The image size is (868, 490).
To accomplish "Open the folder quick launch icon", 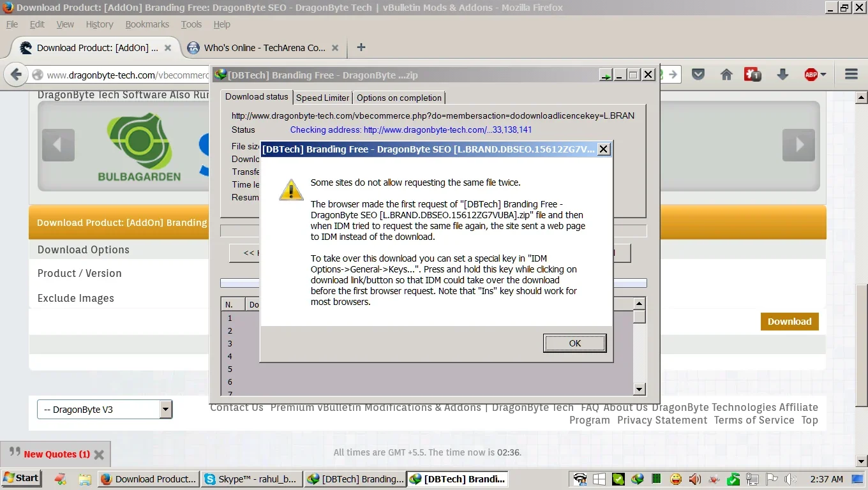I will click(x=84, y=479).
